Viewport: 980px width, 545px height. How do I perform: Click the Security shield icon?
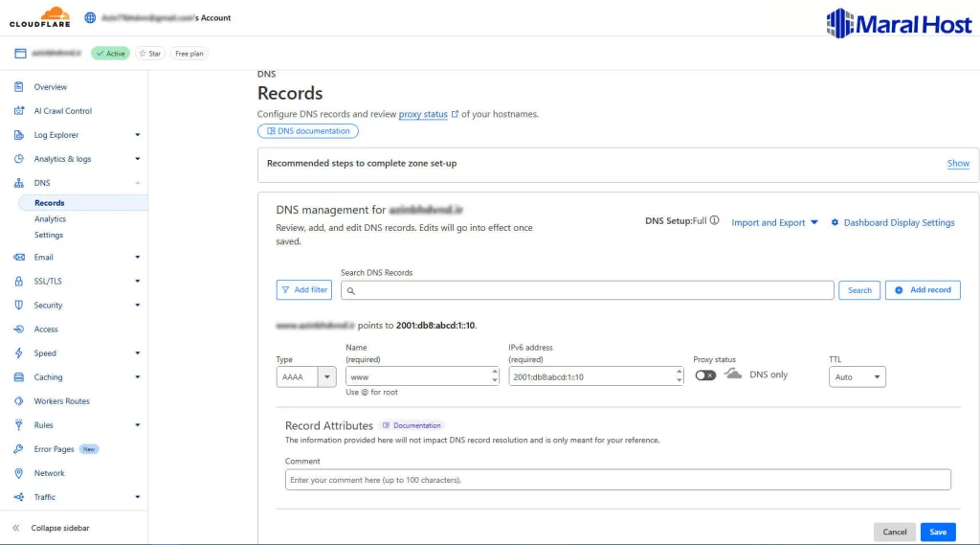click(x=19, y=306)
